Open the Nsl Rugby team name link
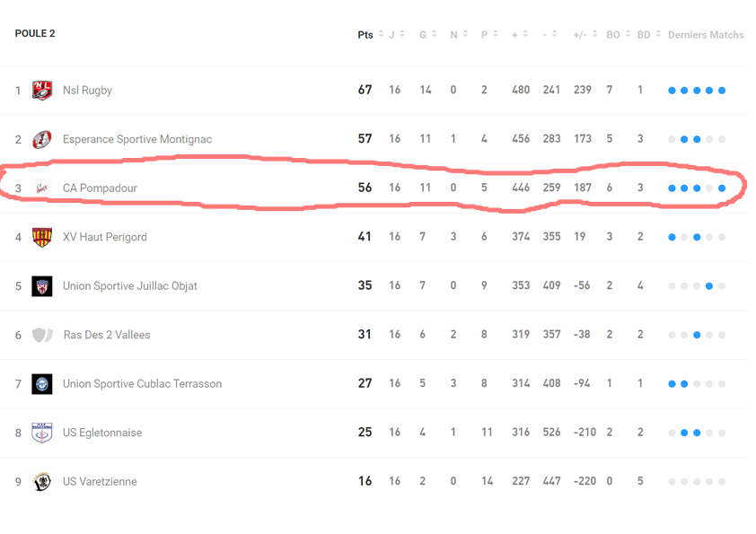 pos(87,91)
